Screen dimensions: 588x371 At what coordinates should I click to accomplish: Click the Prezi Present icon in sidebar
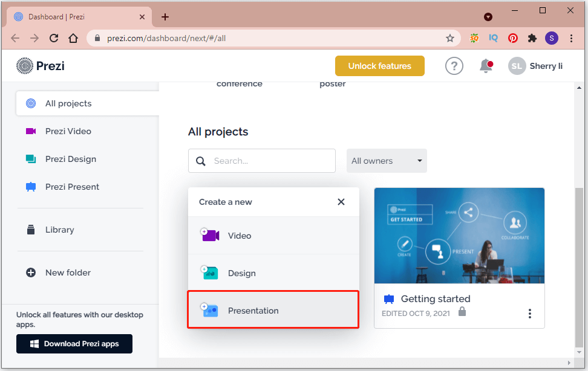point(31,187)
